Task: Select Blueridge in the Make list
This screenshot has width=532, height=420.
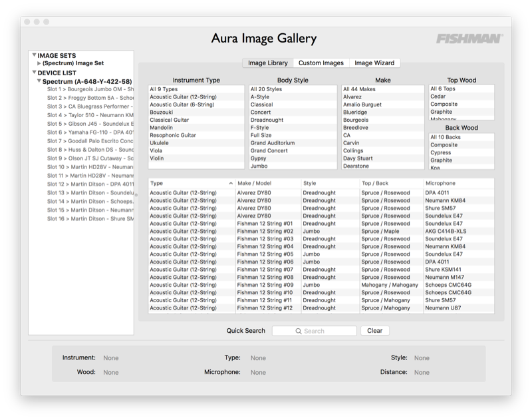Action: [383, 112]
